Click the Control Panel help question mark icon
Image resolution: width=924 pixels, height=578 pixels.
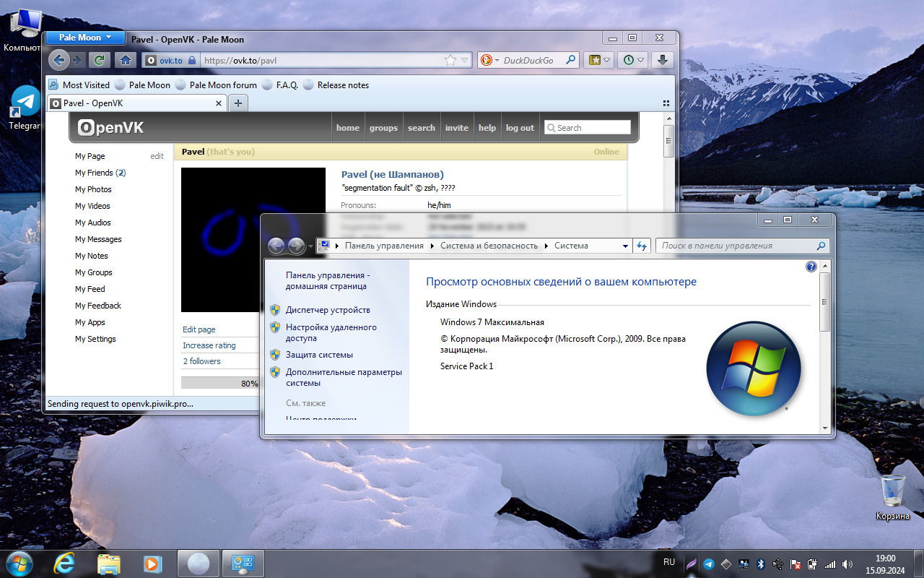click(x=811, y=267)
